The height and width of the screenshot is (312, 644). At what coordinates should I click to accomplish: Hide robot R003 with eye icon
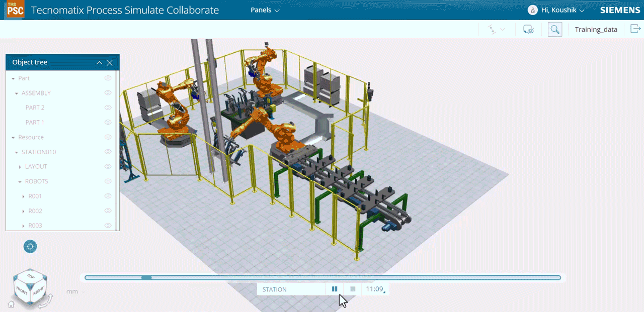pos(108,226)
